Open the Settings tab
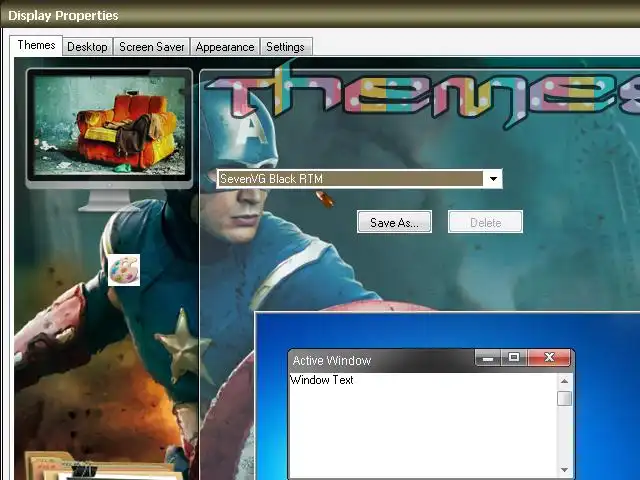Image resolution: width=640 pixels, height=480 pixels. [x=285, y=47]
